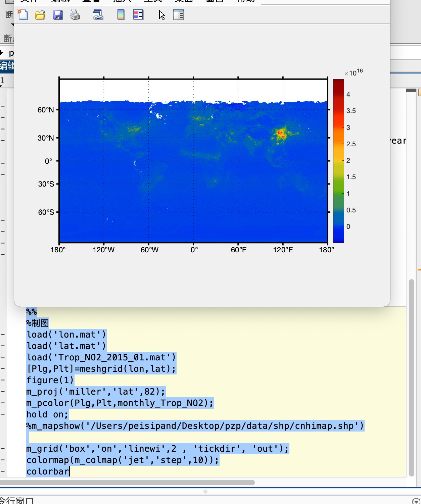Toggle the Insert Legend toolbar icon
This screenshot has height=504, width=421.
[138, 15]
